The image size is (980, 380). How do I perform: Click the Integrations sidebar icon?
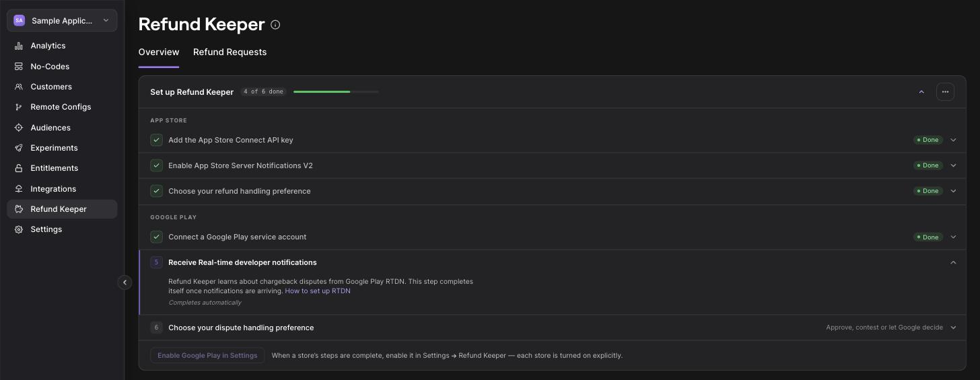coord(19,189)
